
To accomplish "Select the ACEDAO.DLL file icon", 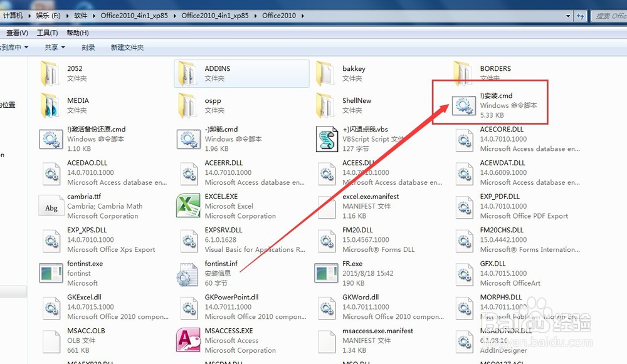I will [51, 174].
